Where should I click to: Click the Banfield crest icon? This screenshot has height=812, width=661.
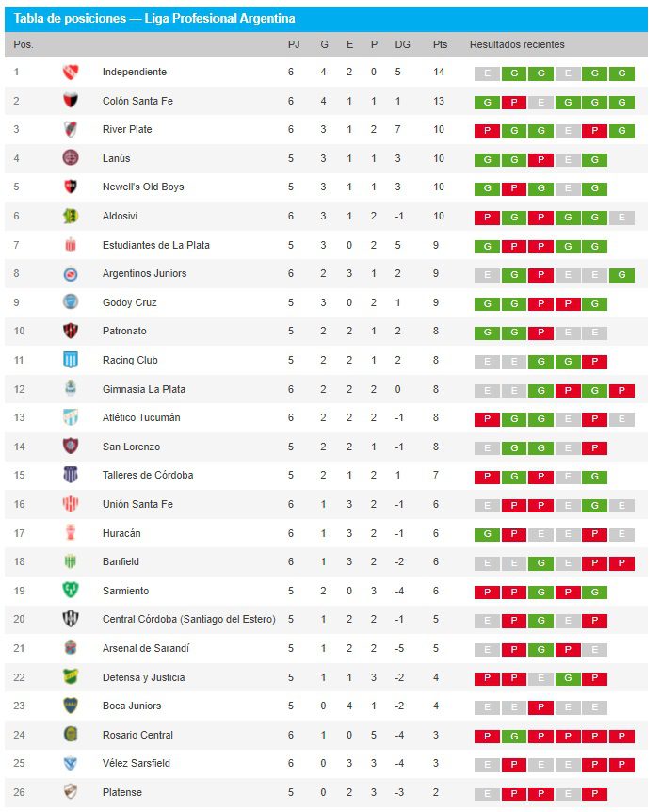pyautogui.click(x=70, y=561)
